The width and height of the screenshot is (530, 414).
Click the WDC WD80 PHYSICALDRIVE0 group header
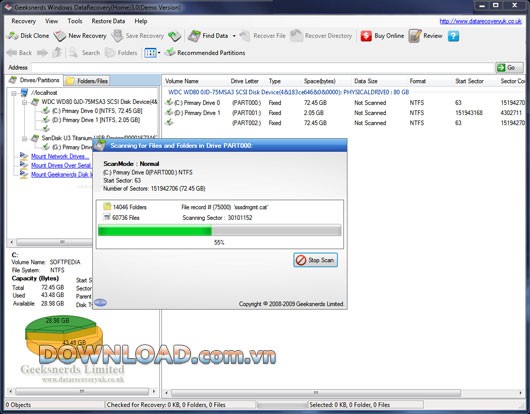click(288, 92)
